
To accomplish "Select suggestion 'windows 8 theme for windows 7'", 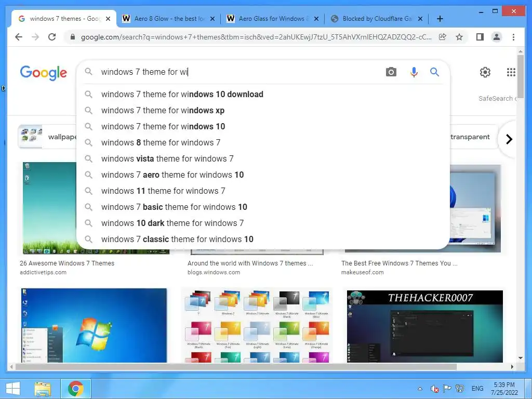I will click(263, 142).
